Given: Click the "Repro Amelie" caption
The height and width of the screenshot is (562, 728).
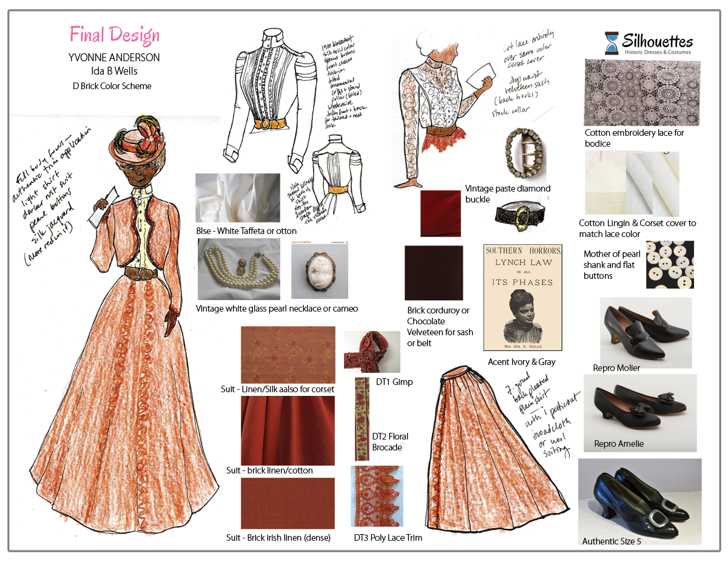Looking at the screenshot, I should 619,444.
